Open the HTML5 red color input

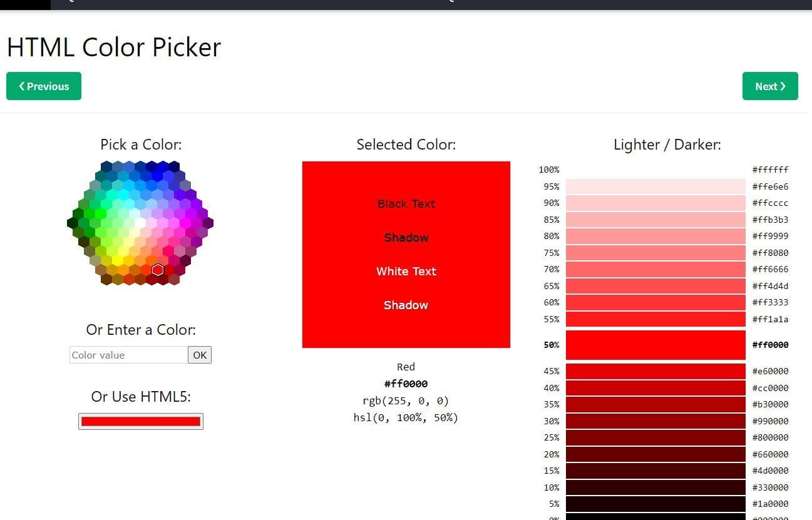[141, 421]
